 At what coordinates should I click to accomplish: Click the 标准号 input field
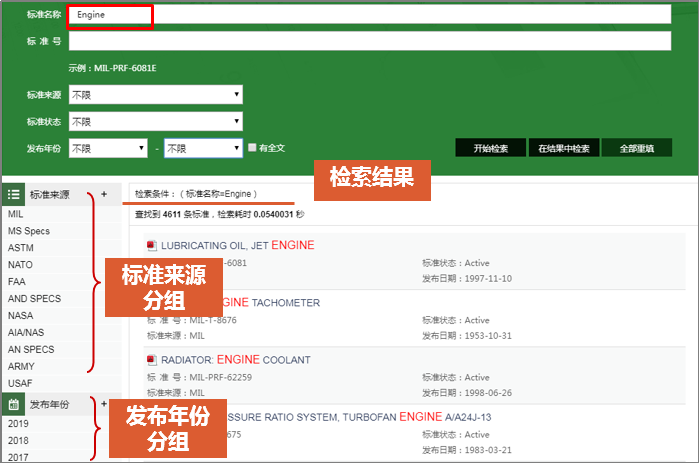point(369,41)
